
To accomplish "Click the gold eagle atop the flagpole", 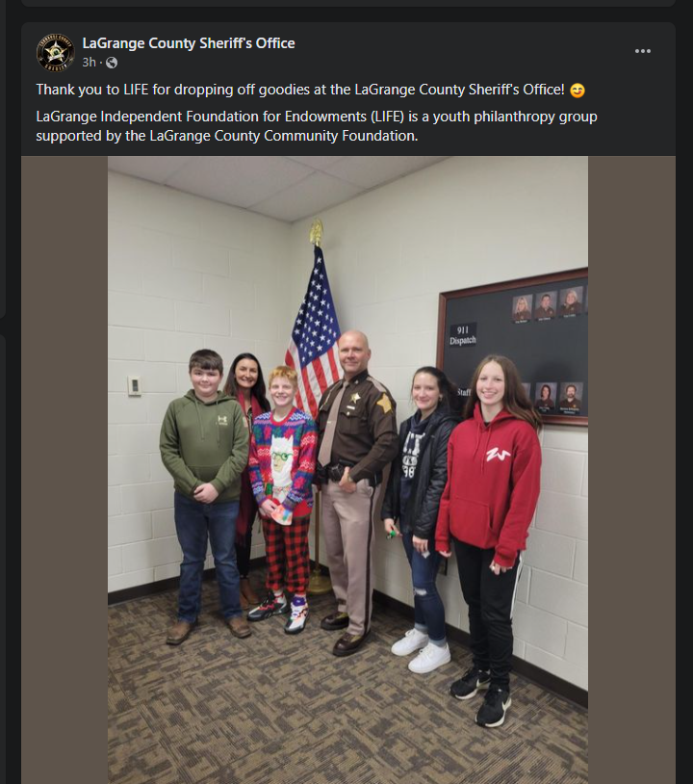I will [x=316, y=232].
